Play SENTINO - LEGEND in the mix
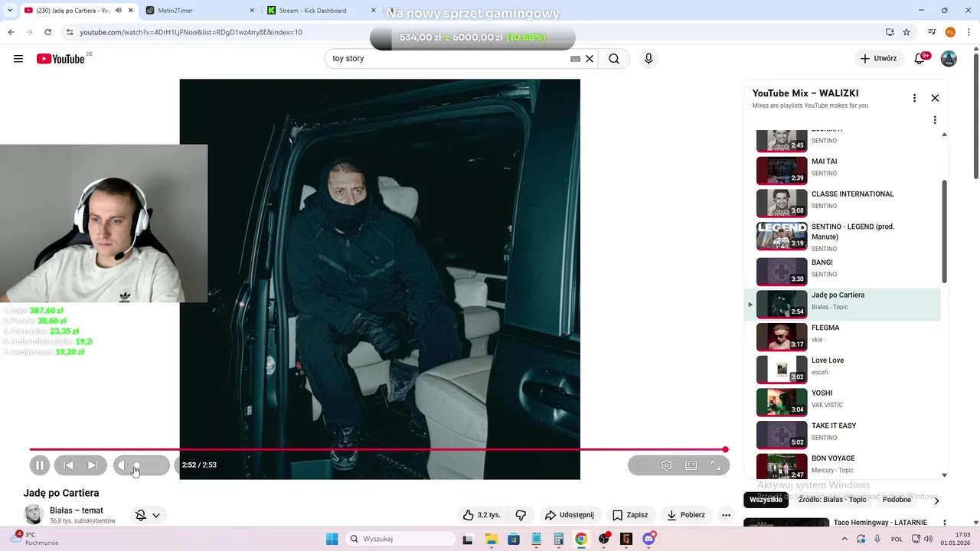 (x=842, y=236)
